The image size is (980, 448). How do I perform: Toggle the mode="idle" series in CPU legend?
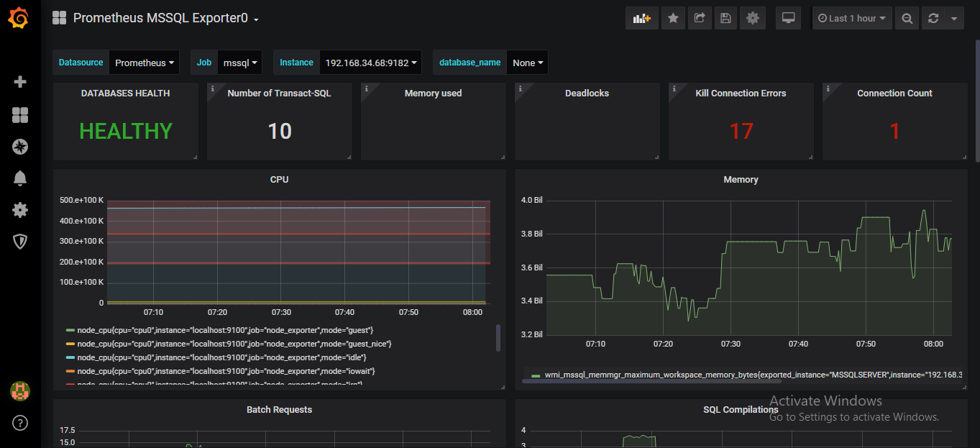click(222, 357)
